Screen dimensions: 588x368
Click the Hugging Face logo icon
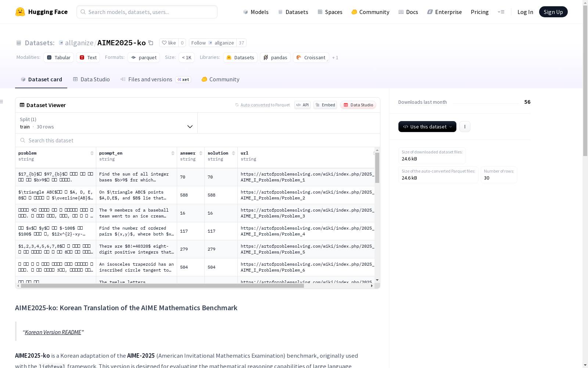pos(20,12)
